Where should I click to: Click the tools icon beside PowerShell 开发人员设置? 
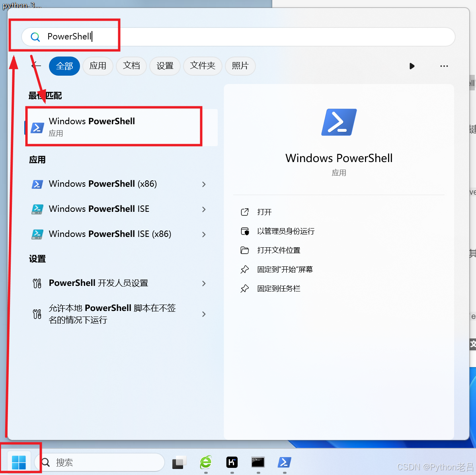(37, 283)
